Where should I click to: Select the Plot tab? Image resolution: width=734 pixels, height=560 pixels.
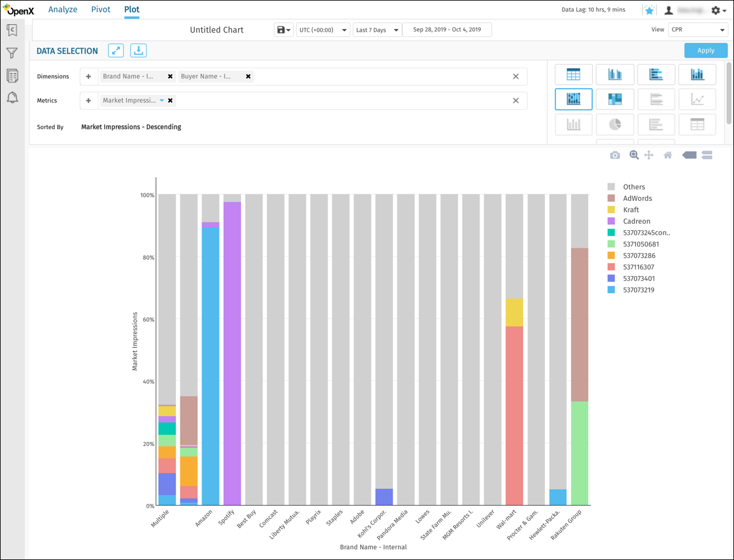[131, 10]
